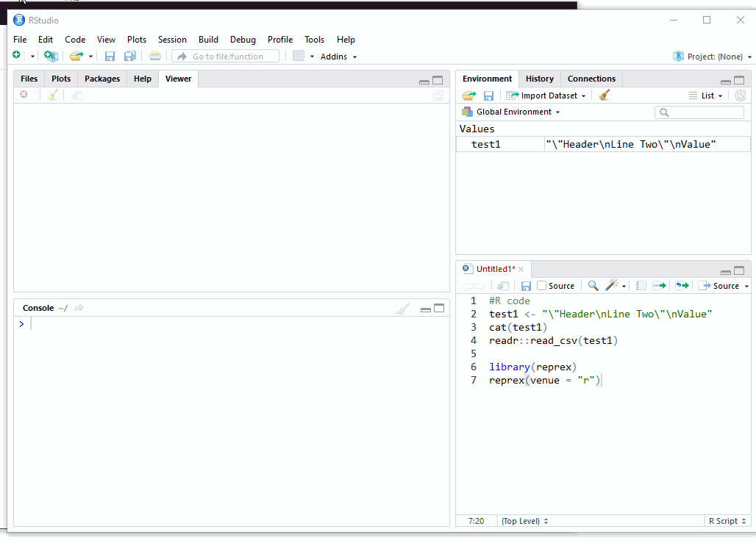
Task: Click the Create a Project icon
Action: [51, 57]
